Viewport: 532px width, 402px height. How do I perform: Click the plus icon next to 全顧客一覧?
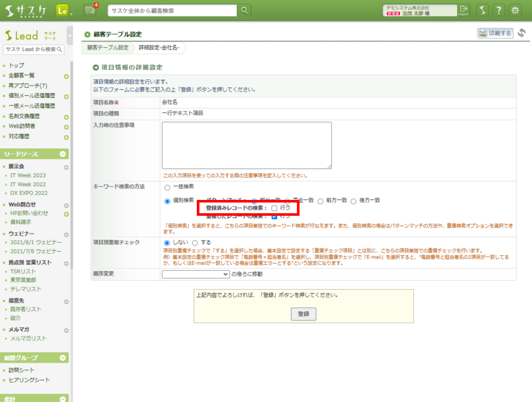(x=66, y=77)
